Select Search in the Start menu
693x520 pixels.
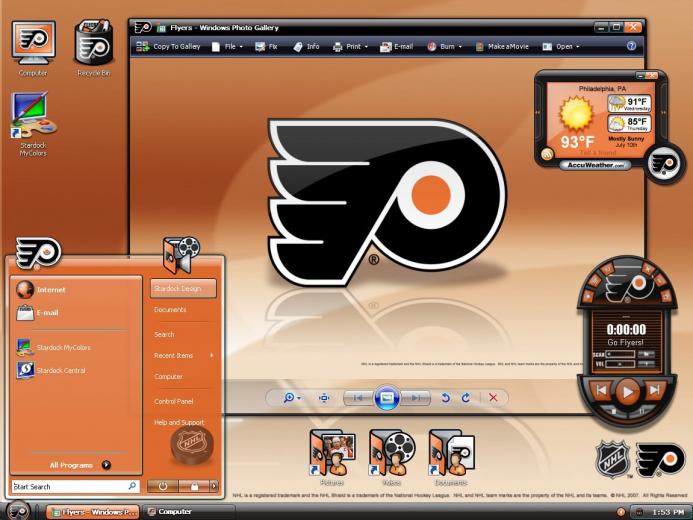click(164, 334)
